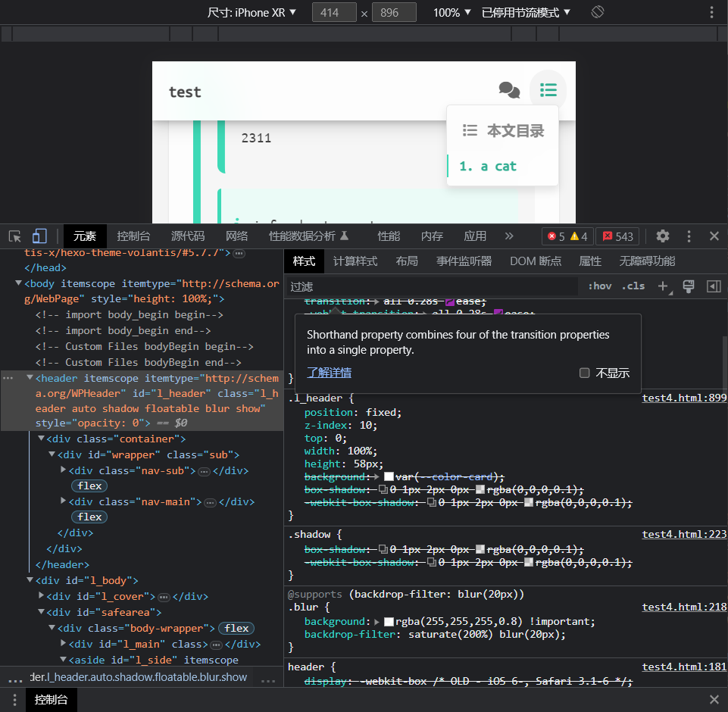Check the 不显示 checkbox in tooltip

584,373
